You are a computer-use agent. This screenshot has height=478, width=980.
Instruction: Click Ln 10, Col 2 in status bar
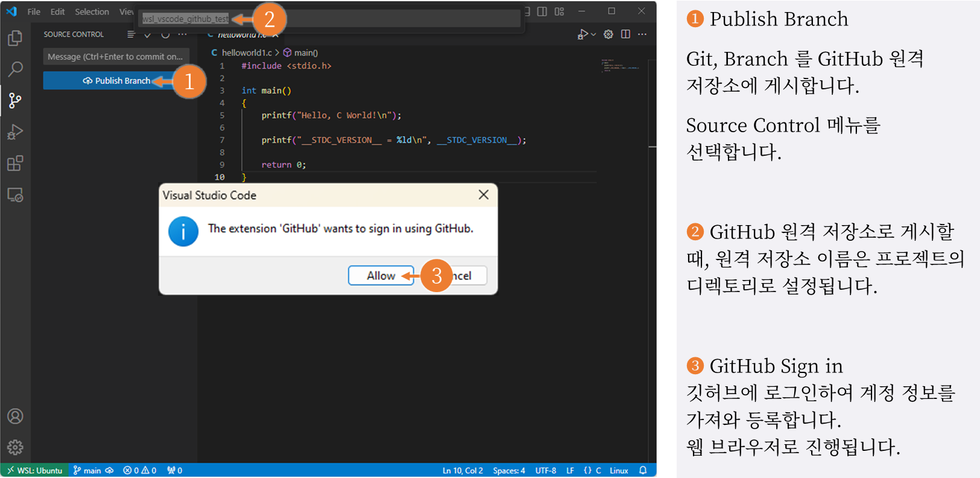pos(463,471)
